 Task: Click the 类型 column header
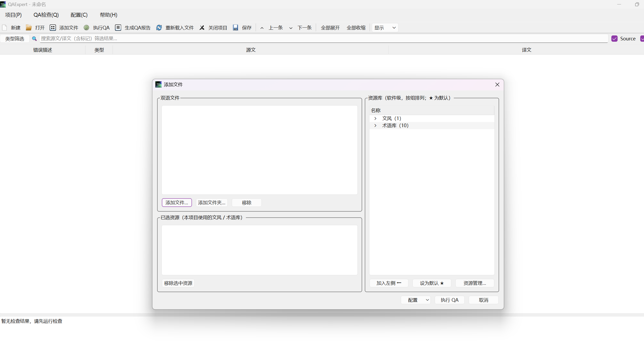[x=99, y=50]
